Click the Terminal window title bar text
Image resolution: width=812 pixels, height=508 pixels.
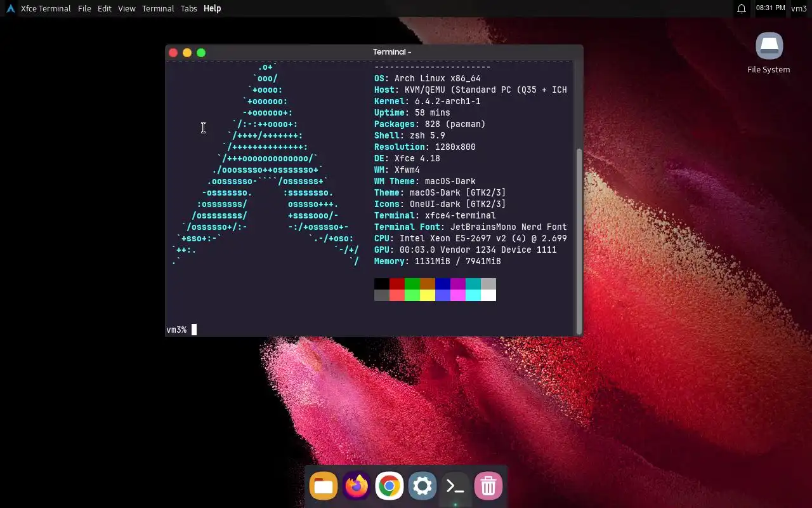392,52
